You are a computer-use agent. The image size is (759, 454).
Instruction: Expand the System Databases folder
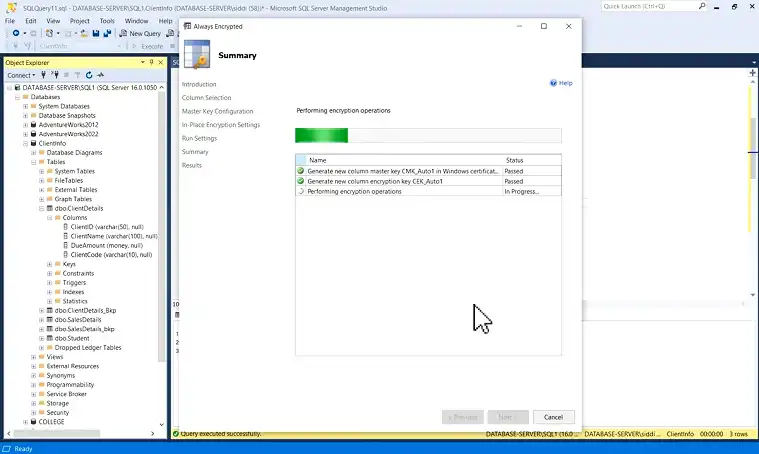pyautogui.click(x=26, y=106)
